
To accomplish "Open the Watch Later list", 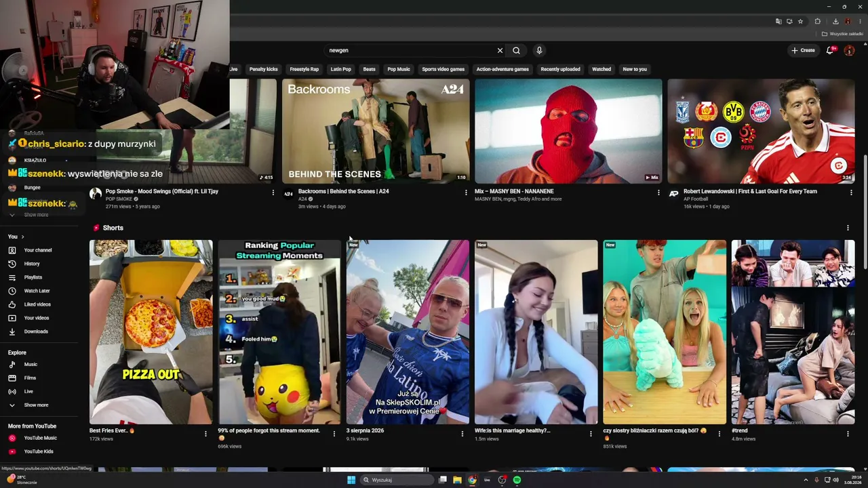I will (x=37, y=291).
